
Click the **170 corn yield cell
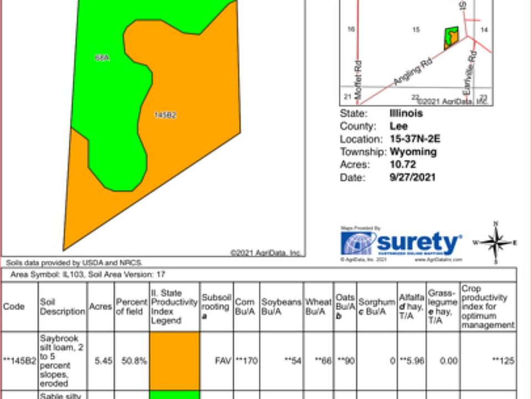[247, 361]
